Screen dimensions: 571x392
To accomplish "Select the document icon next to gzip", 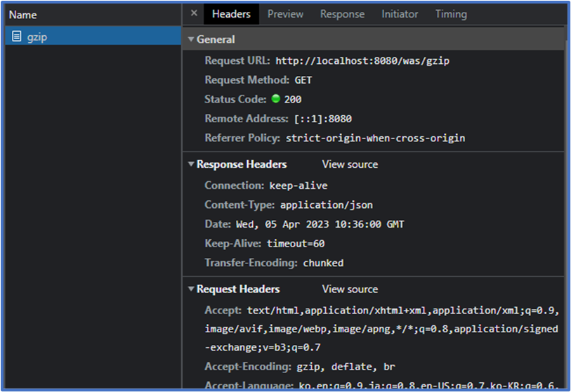I will (x=16, y=36).
